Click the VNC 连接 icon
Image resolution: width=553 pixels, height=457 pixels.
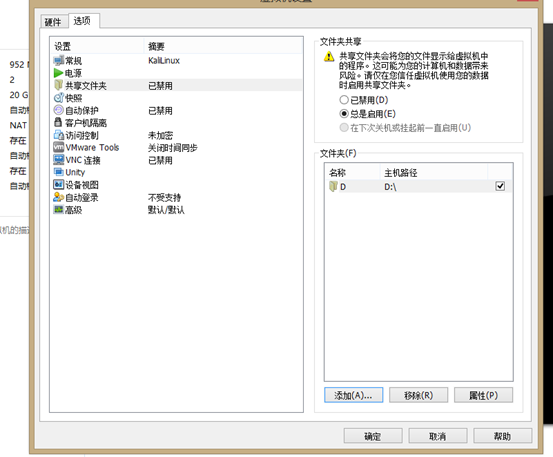58,160
